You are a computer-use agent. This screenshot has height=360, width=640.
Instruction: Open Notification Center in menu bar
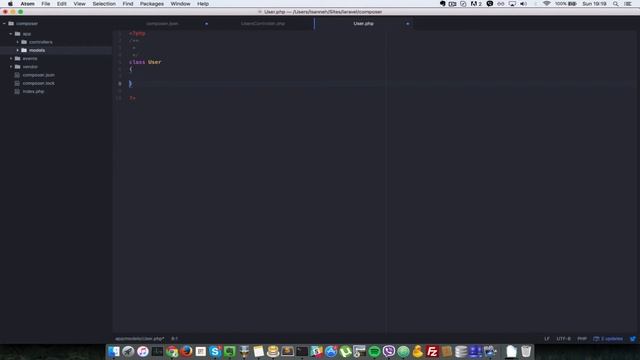pos(628,4)
